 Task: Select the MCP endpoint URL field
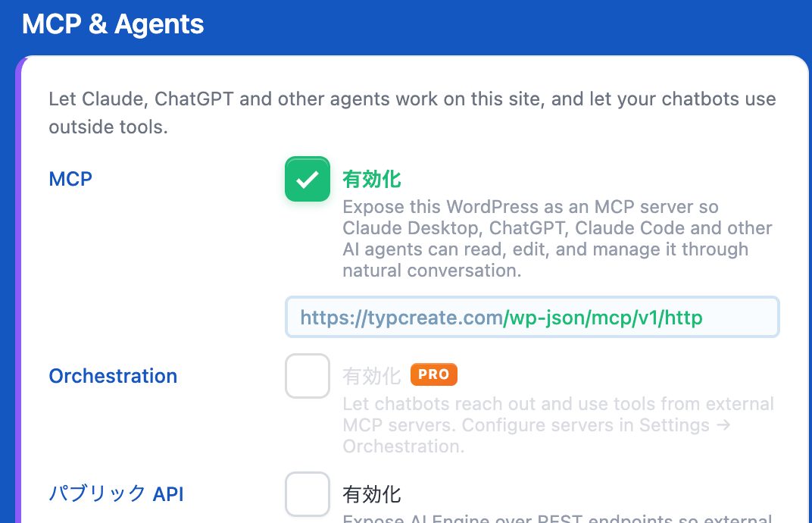(532, 317)
